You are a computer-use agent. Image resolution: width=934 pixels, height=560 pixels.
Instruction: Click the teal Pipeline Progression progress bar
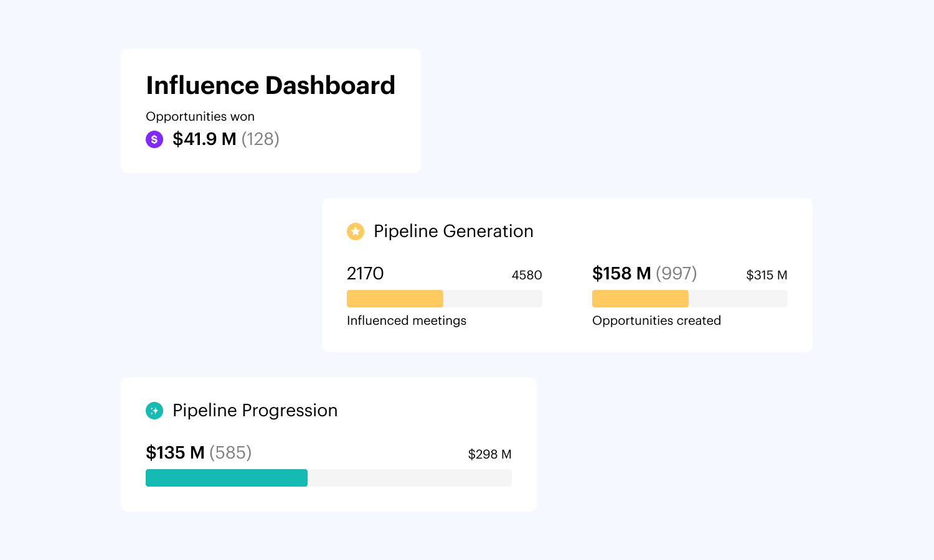pos(227,478)
